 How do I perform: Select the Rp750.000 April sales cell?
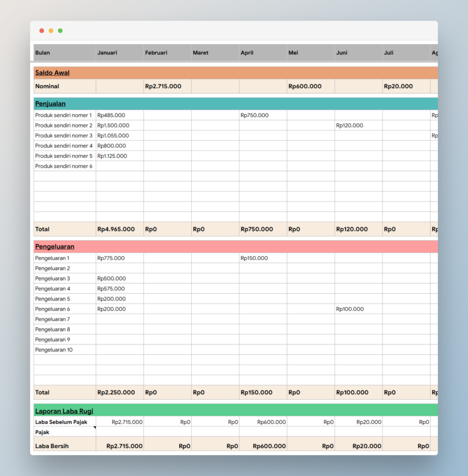click(254, 115)
